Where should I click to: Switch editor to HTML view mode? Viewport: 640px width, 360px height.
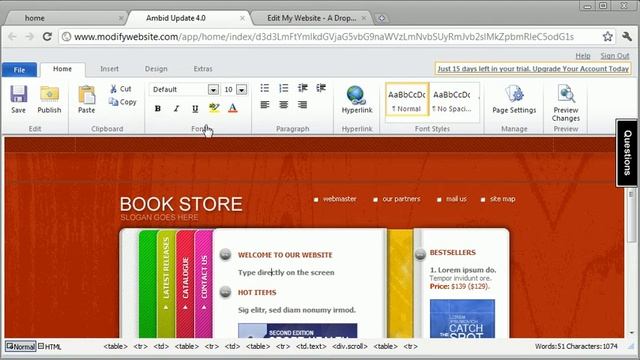pyautogui.click(x=50, y=347)
